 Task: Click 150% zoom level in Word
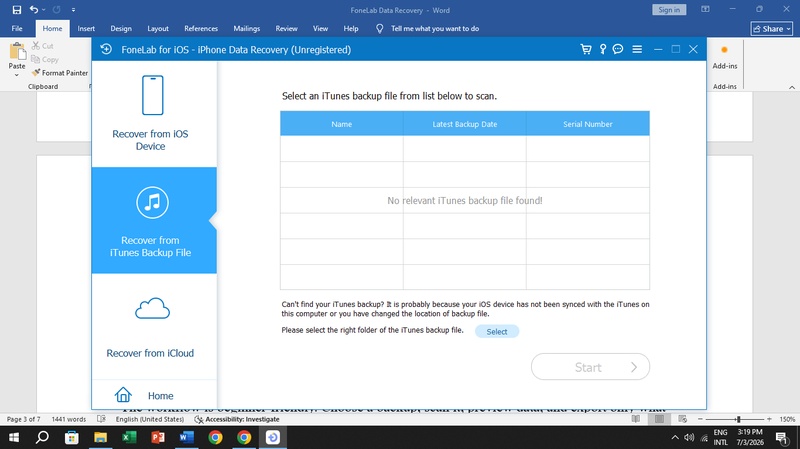tap(787, 419)
